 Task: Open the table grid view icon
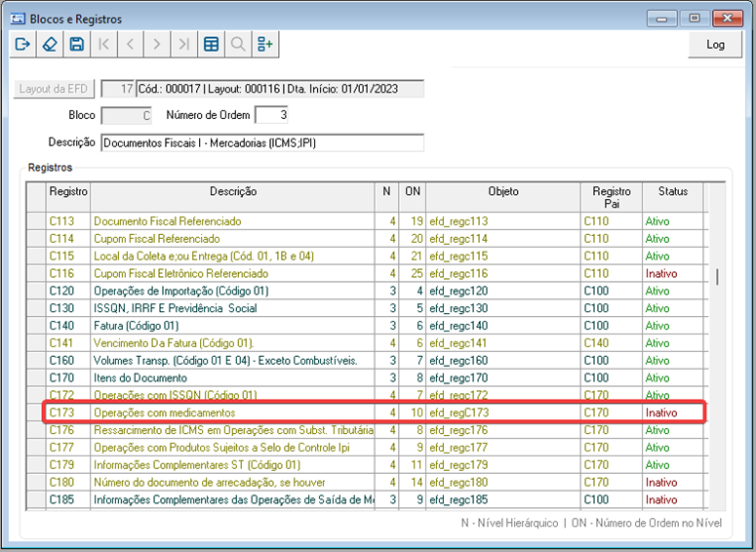[x=210, y=44]
